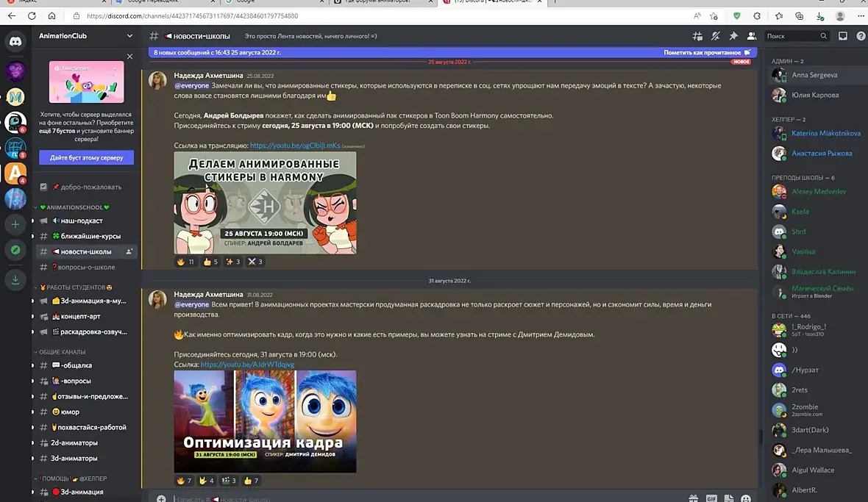Open Katerina Miakotnikova member profile
868x502 pixels.
click(818, 133)
